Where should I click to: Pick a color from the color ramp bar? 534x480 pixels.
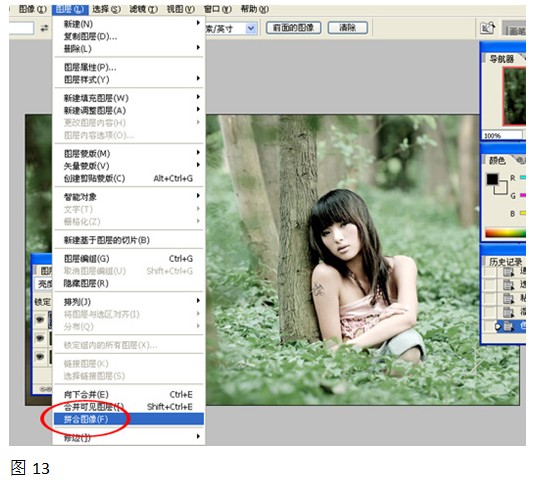[x=505, y=233]
